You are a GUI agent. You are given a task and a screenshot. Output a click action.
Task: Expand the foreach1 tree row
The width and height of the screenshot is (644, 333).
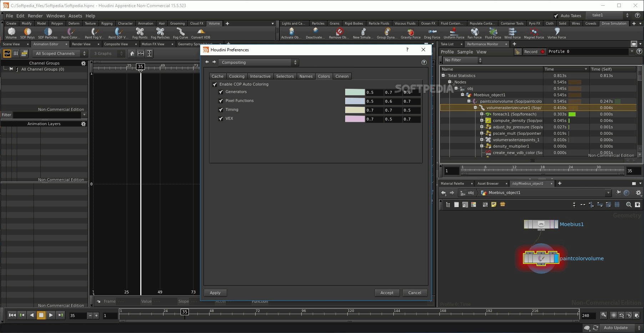(482, 114)
